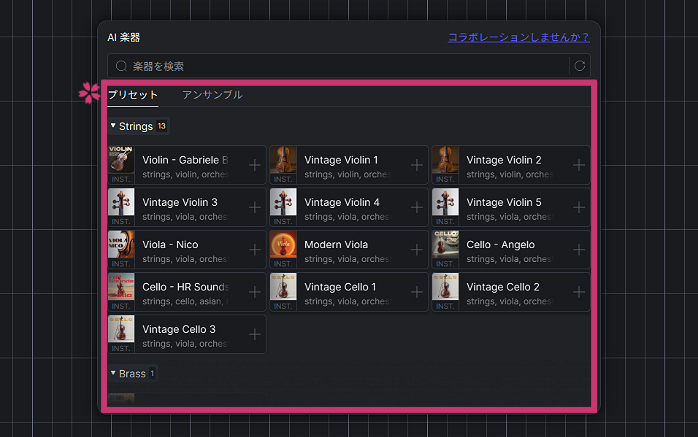Click plus icon for Viola - Nico

[x=254, y=250]
